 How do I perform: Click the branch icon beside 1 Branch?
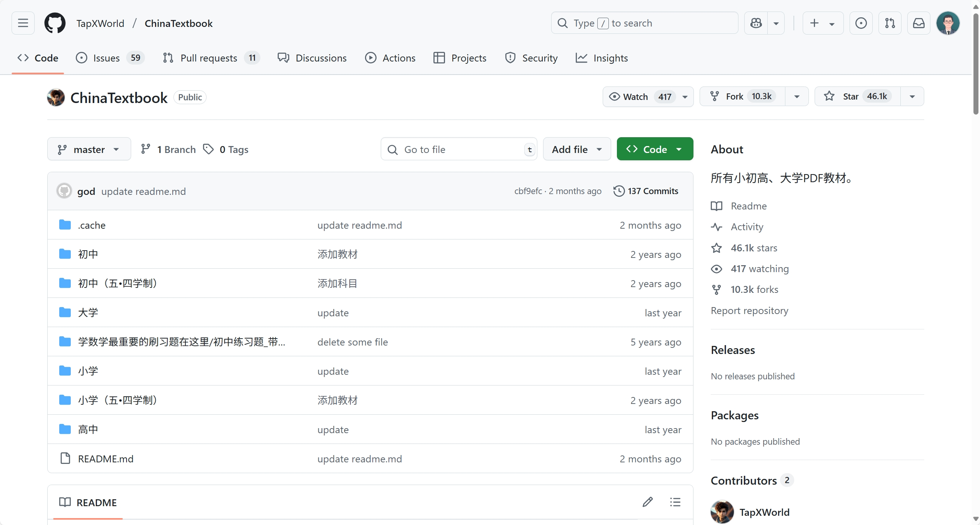(145, 149)
